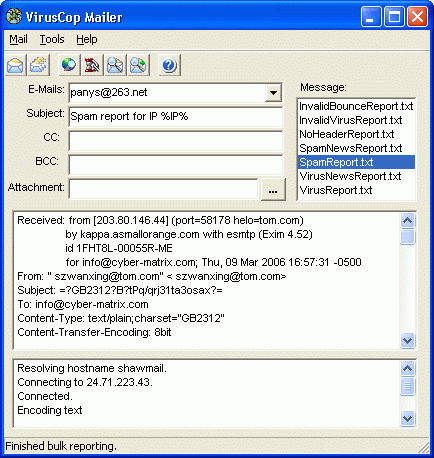Click the 'Connecting to 24.71.223.43.' log line
Screen dimensions: 434x458
click(x=85, y=382)
